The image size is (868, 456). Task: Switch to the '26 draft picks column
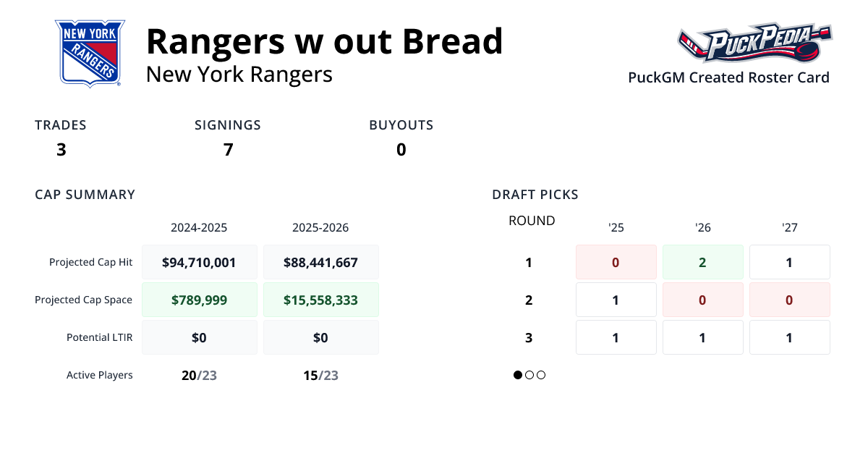pos(702,227)
